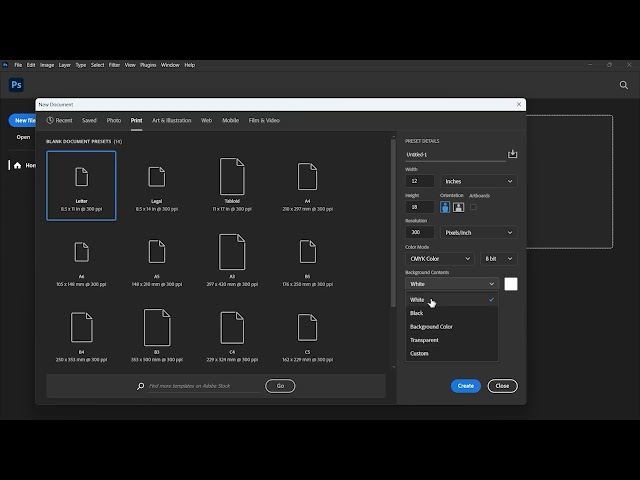Switch to the Mobile tab
640x480 pixels.
pyautogui.click(x=231, y=120)
